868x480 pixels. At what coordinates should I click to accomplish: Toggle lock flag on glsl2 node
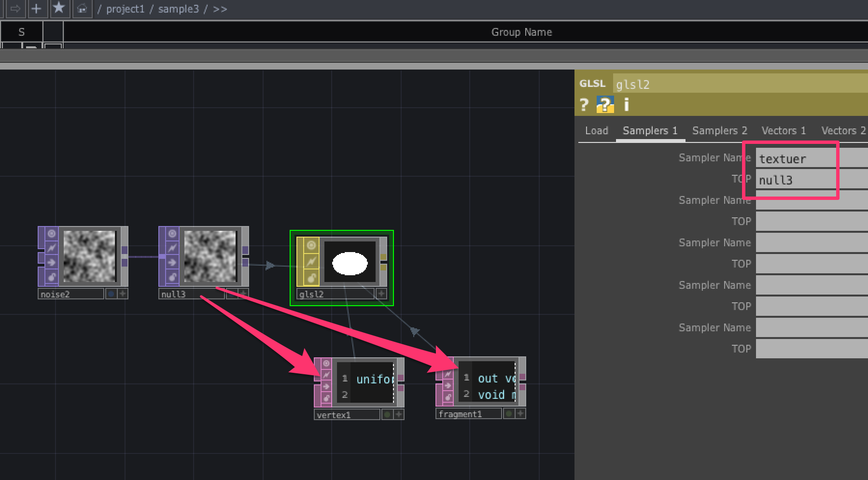[x=311, y=278]
